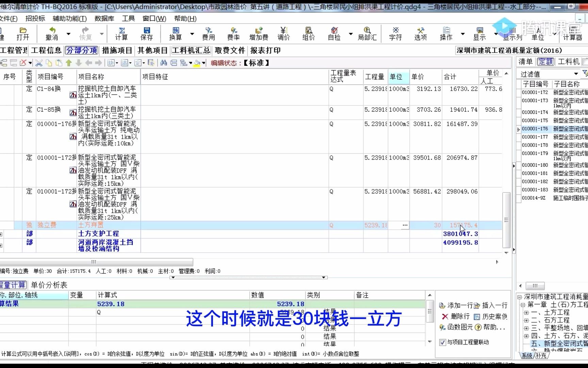
Task: Switch to the 工料机汇总 tab
Action: 191,50
